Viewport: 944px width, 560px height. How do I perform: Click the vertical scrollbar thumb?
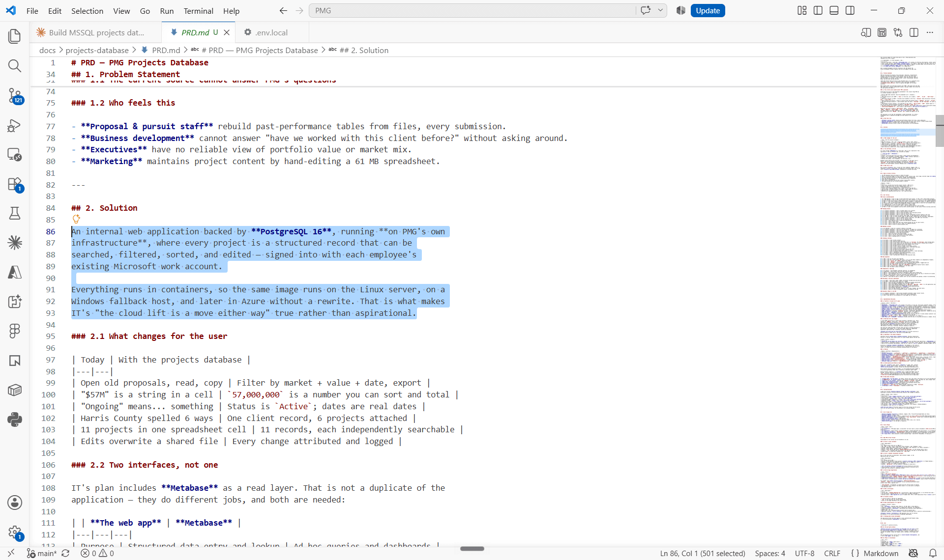(x=940, y=130)
